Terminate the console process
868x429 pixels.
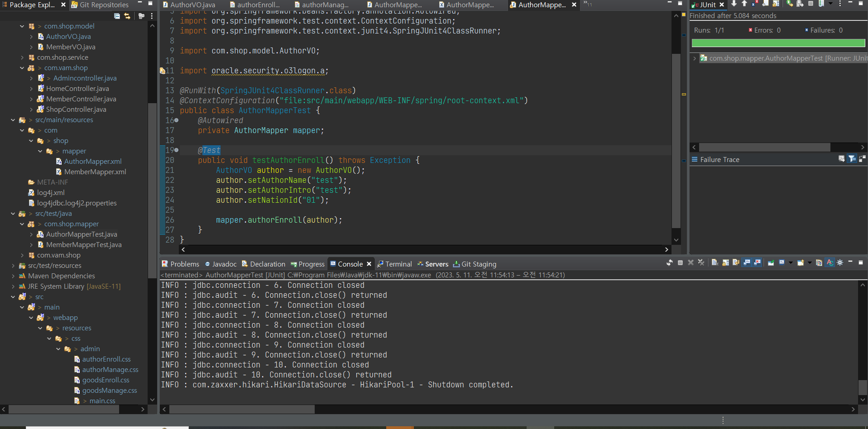[680, 262]
